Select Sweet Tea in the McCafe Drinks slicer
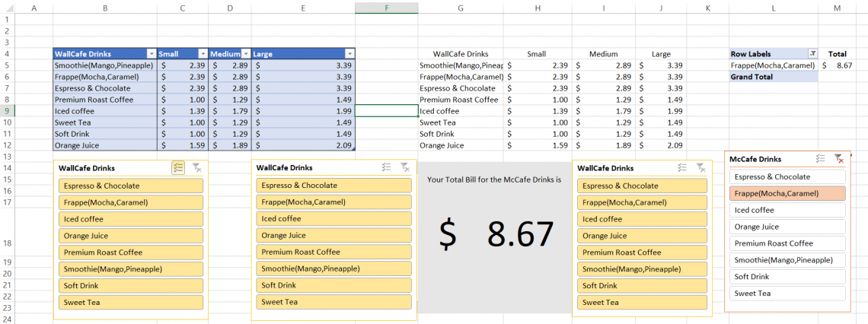This screenshot has width=868, height=324. pos(787,294)
